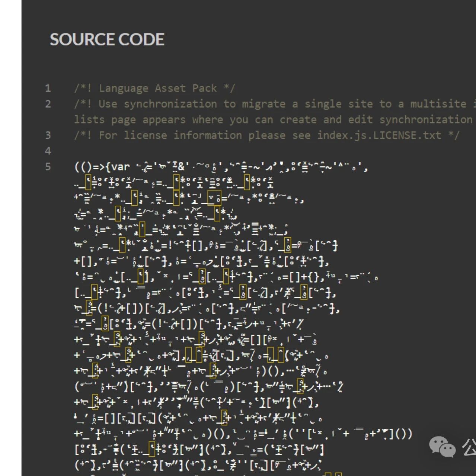Screen dimensions: 476x476
Task: Click the 'Language Asset Pack' comment line
Action: (155, 89)
